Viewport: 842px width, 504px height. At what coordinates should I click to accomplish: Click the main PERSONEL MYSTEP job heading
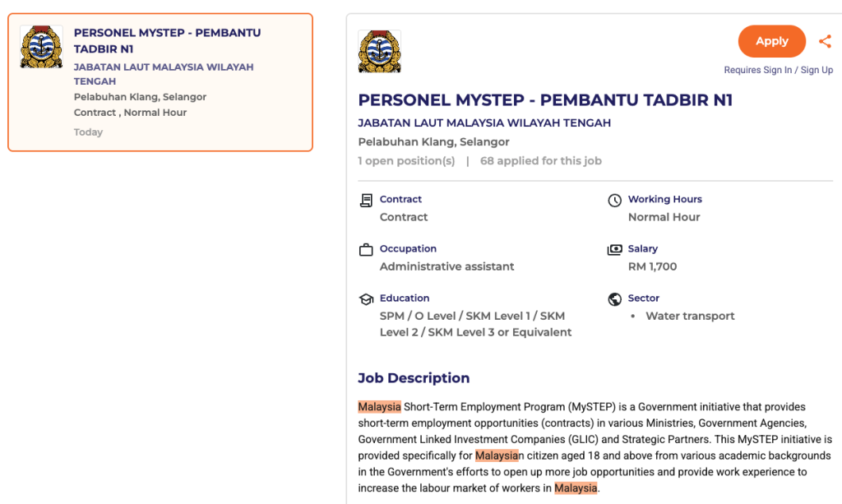(545, 100)
